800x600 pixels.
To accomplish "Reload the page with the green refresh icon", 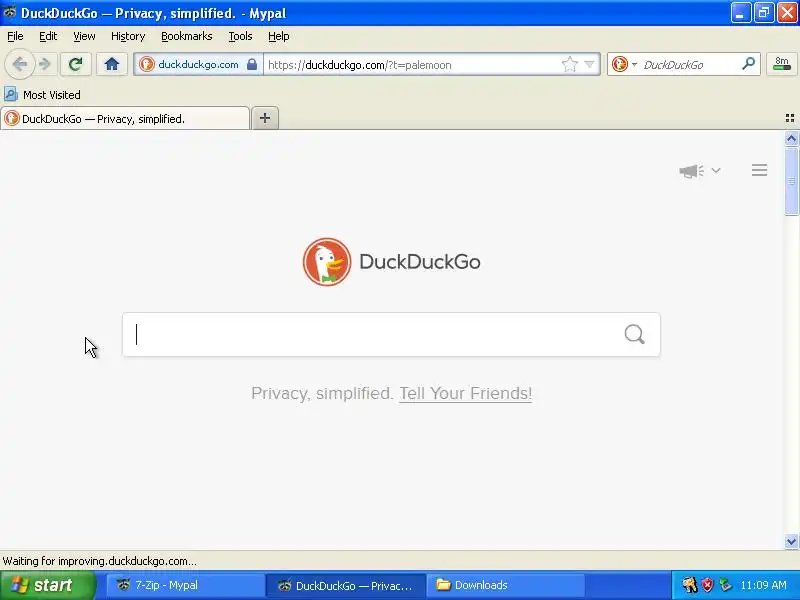I will (76, 64).
